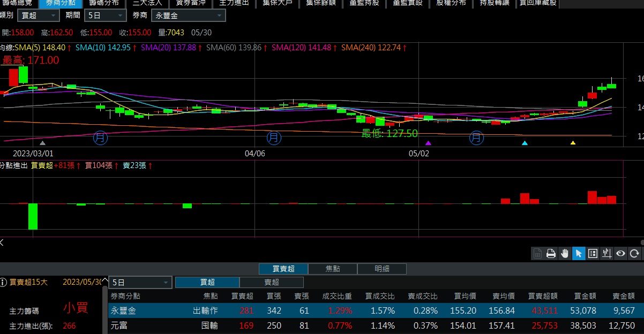Image resolution: width=644 pixels, height=334 pixels.
Task: Switch to the 籌碼分布 tab
Action: click(x=104, y=3)
